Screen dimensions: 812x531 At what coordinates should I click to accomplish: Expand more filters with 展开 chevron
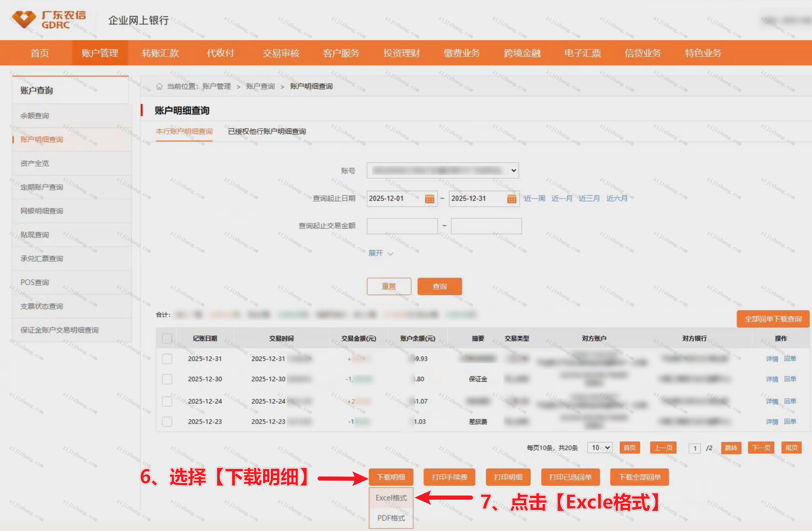pyautogui.click(x=381, y=253)
